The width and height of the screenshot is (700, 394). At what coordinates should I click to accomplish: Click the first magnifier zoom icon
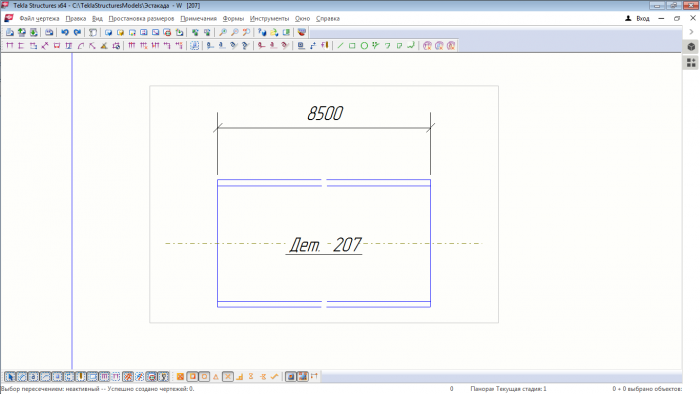pos(223,32)
